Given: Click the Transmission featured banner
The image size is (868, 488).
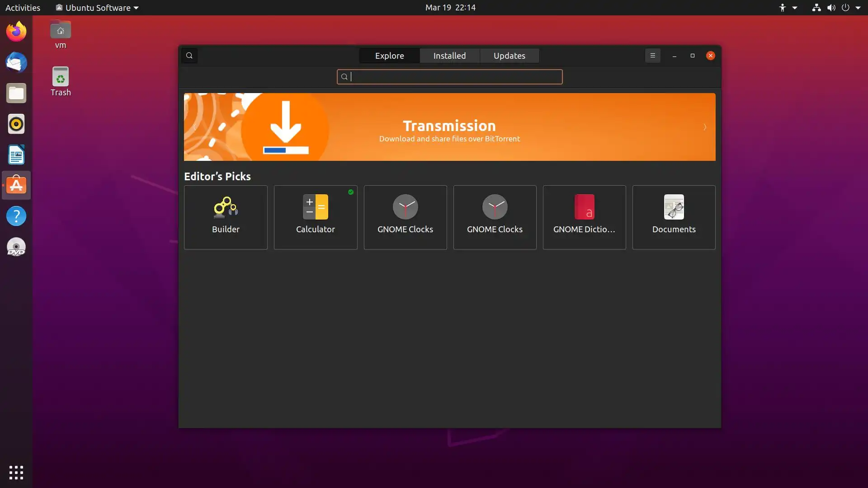Looking at the screenshot, I should pos(449,127).
